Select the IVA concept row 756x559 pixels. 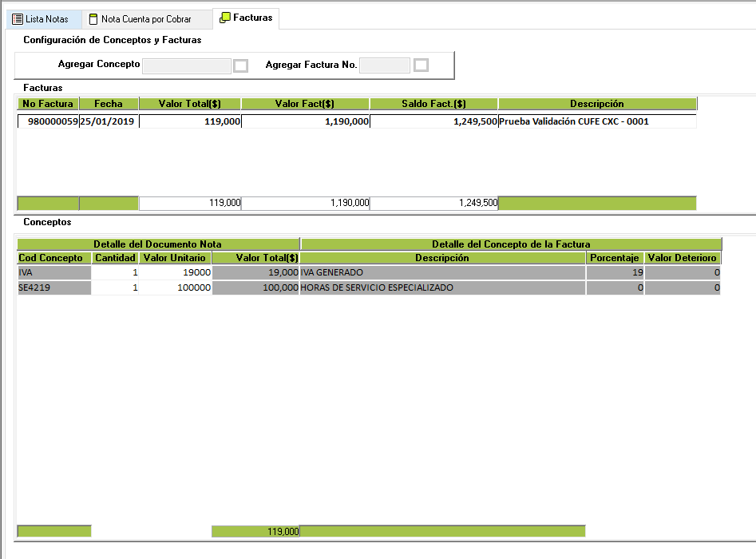tap(54, 272)
